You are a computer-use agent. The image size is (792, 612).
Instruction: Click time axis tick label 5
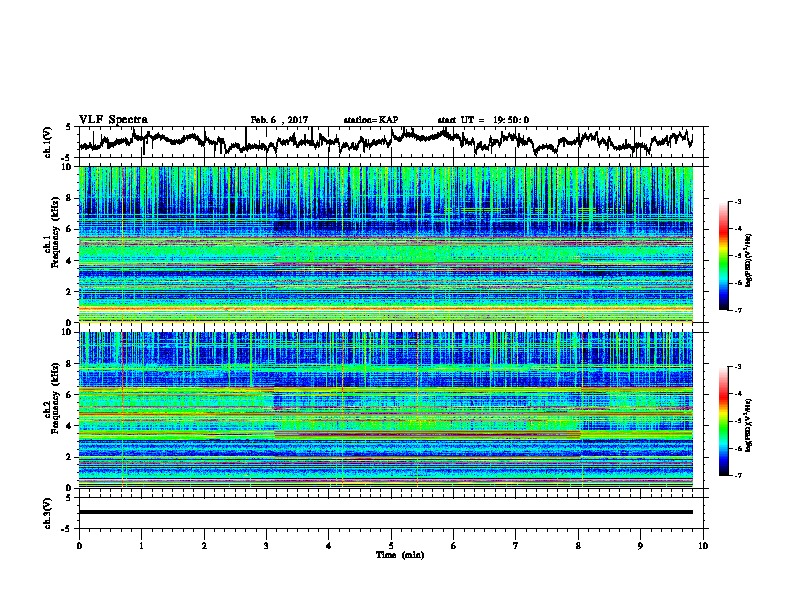tap(391, 546)
